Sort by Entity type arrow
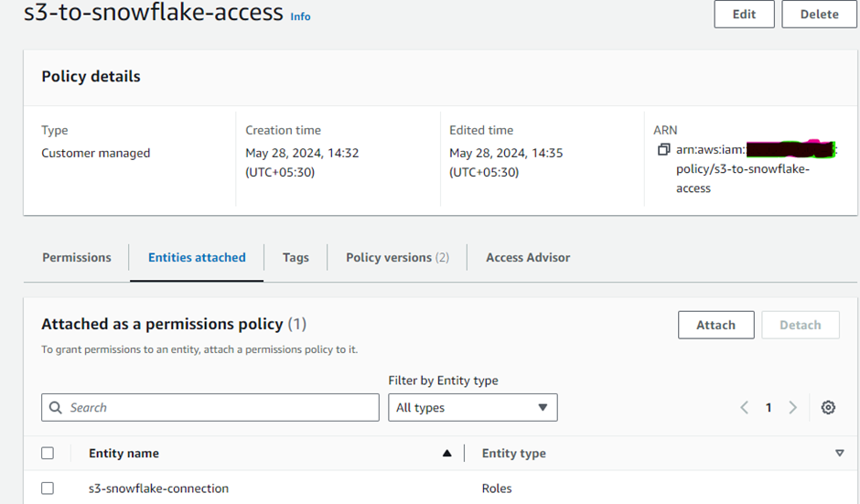The width and height of the screenshot is (860, 504). coord(839,454)
